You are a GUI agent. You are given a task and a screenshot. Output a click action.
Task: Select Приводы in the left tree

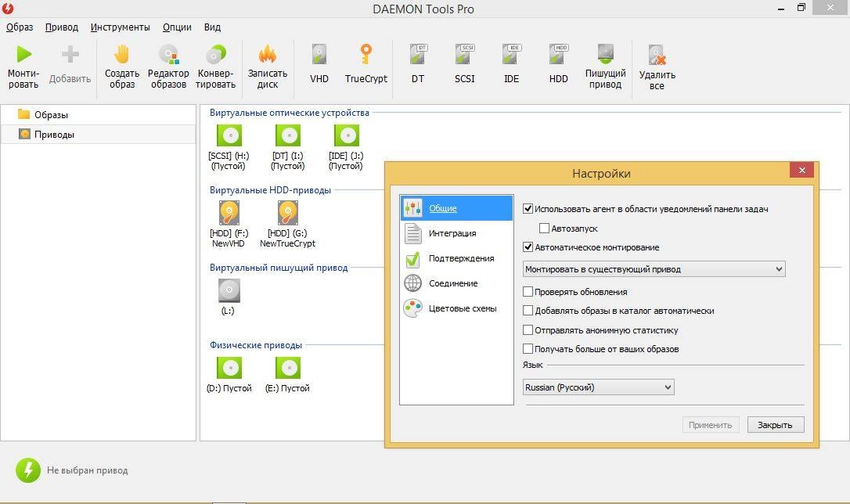(x=98, y=135)
